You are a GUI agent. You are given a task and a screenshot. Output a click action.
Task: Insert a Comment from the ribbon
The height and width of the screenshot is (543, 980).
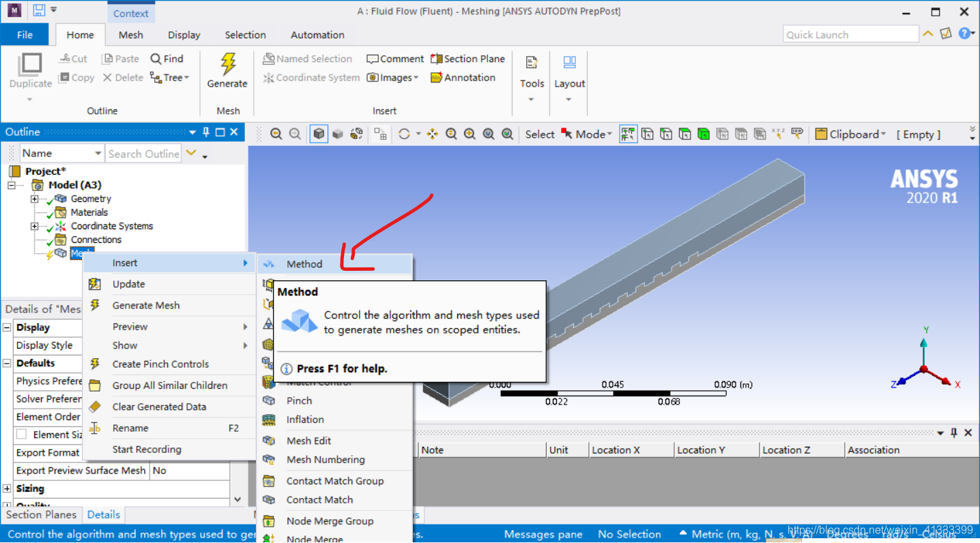click(x=395, y=59)
